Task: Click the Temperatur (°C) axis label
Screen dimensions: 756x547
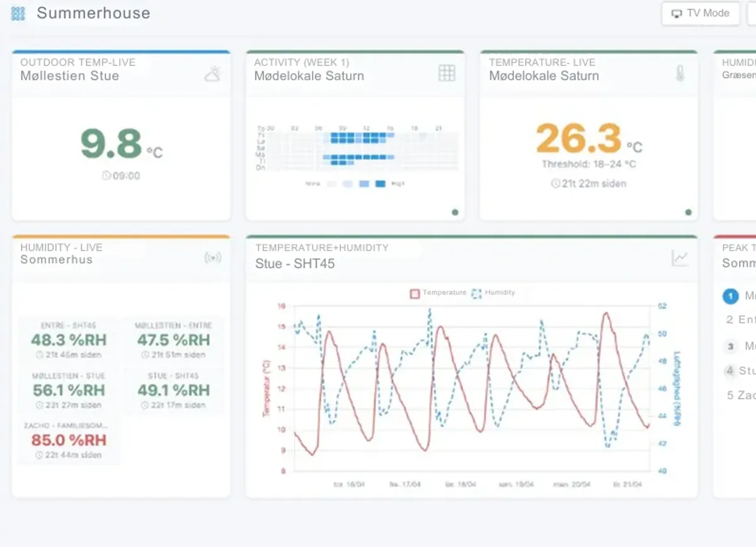Action: coord(265,388)
